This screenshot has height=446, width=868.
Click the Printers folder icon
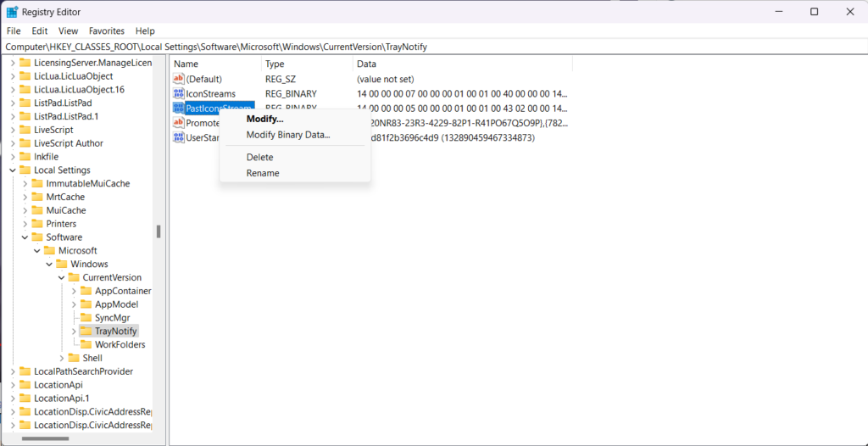[37, 224]
